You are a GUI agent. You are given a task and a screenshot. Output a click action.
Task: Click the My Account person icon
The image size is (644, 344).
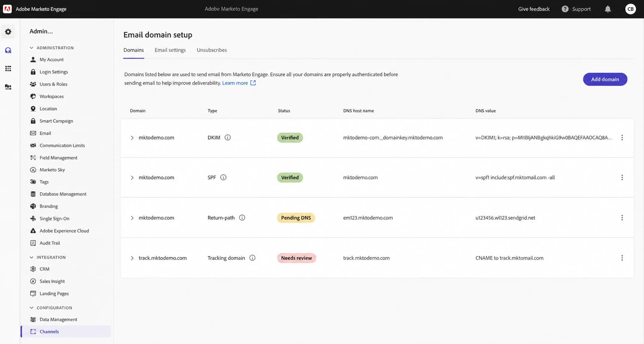(33, 59)
